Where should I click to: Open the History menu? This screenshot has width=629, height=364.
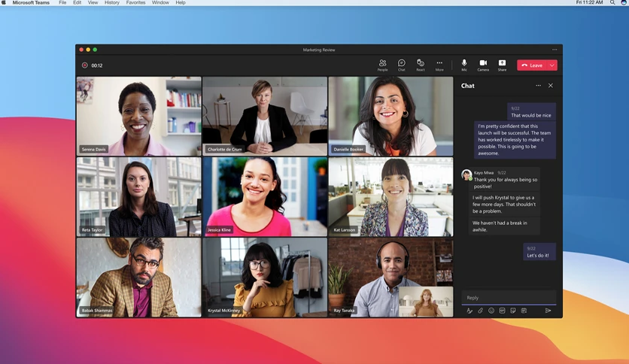pyautogui.click(x=112, y=2)
